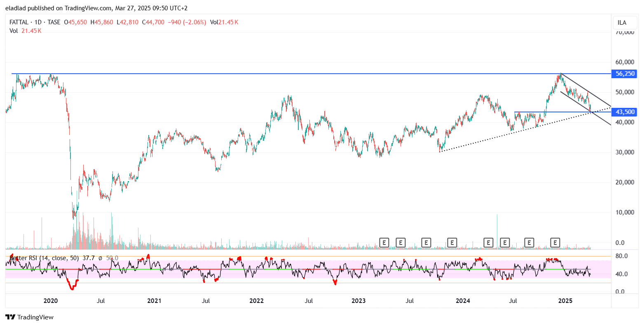Click the 50,000 price axis label
The width and height of the screenshot is (644, 326).
click(625, 92)
